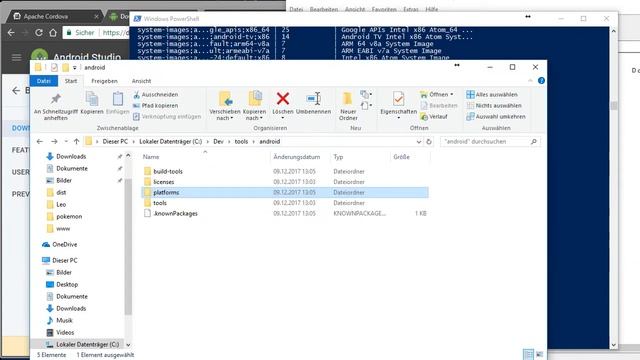Switch to the Freigeben ribbon tab
The width and height of the screenshot is (640, 360).
[x=104, y=81]
